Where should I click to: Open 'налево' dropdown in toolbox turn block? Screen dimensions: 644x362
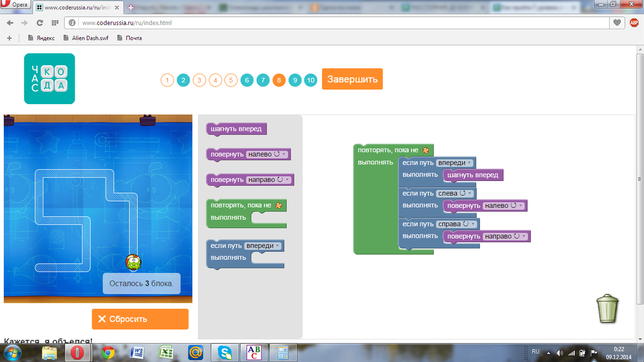coord(267,155)
